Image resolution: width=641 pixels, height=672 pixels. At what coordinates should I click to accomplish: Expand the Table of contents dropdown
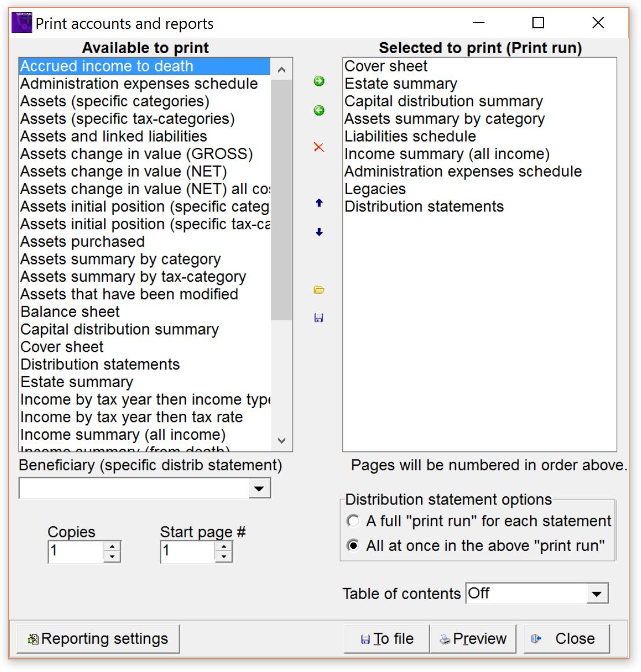click(597, 593)
